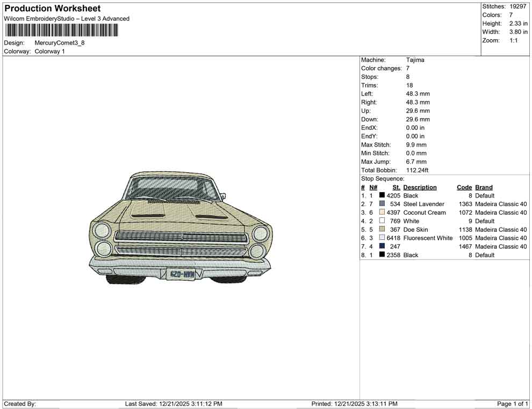Select the White thread swatch in row 4
This screenshot has height=409, width=532.
coord(382,221)
